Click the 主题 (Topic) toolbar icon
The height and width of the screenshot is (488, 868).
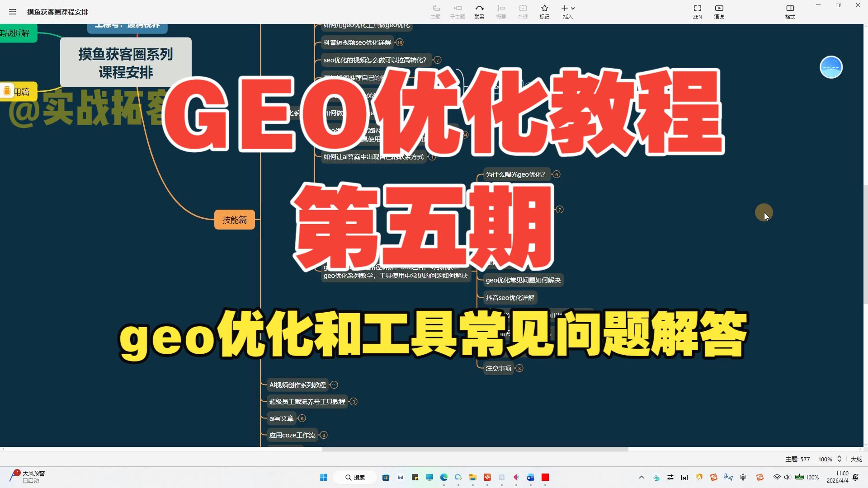coord(436,12)
